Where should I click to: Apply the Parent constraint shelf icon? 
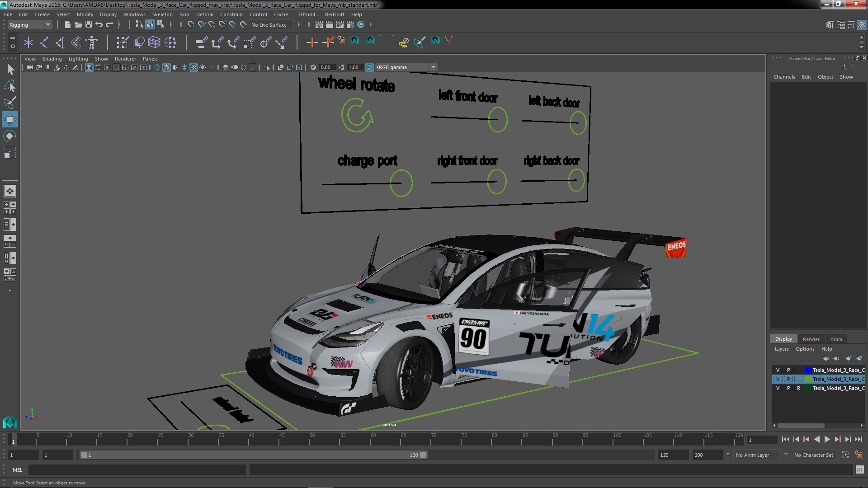pos(201,42)
